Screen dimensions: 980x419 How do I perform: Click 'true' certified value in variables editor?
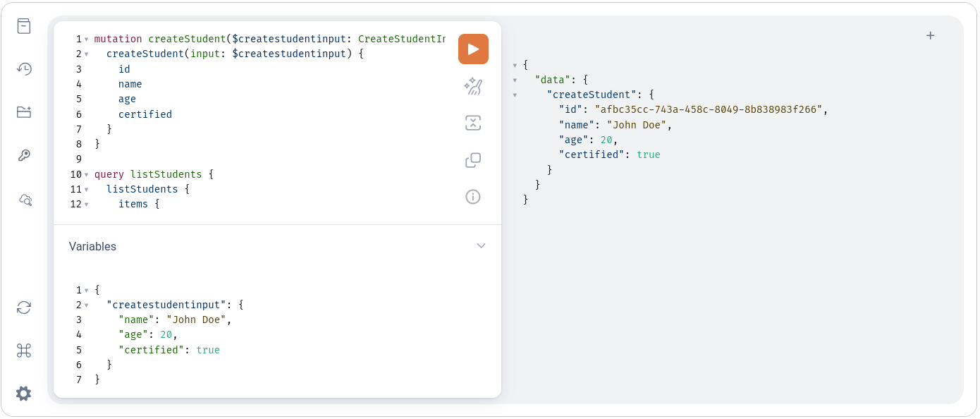(208, 350)
